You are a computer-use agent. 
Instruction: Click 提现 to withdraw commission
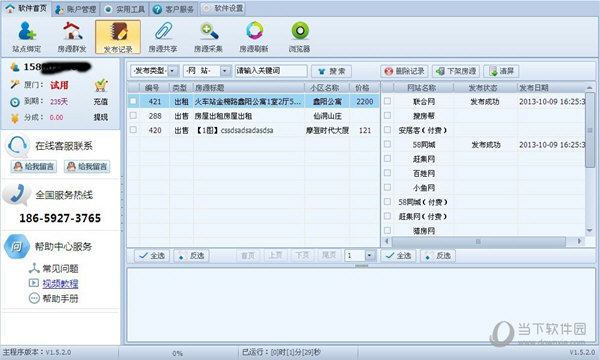coord(101,117)
